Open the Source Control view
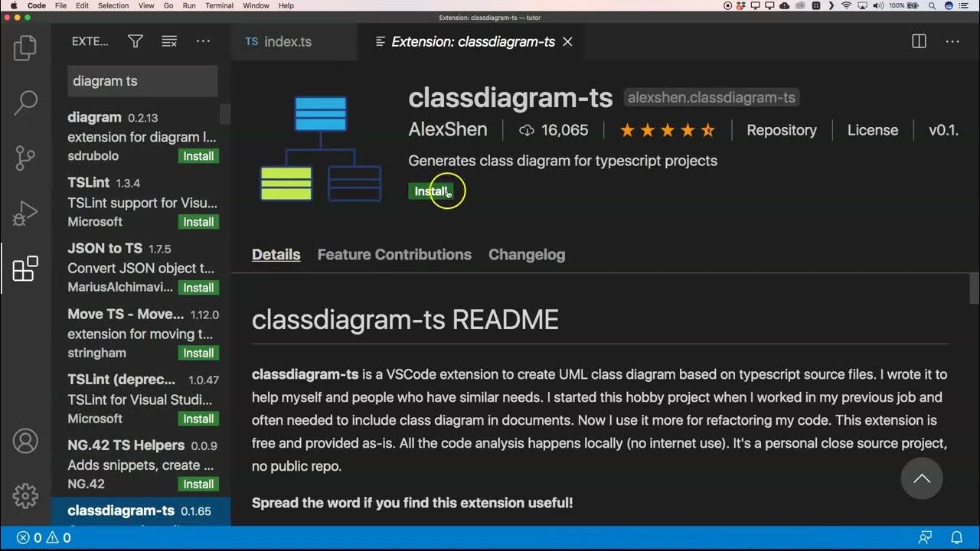Image resolution: width=980 pixels, height=551 pixels. point(25,158)
